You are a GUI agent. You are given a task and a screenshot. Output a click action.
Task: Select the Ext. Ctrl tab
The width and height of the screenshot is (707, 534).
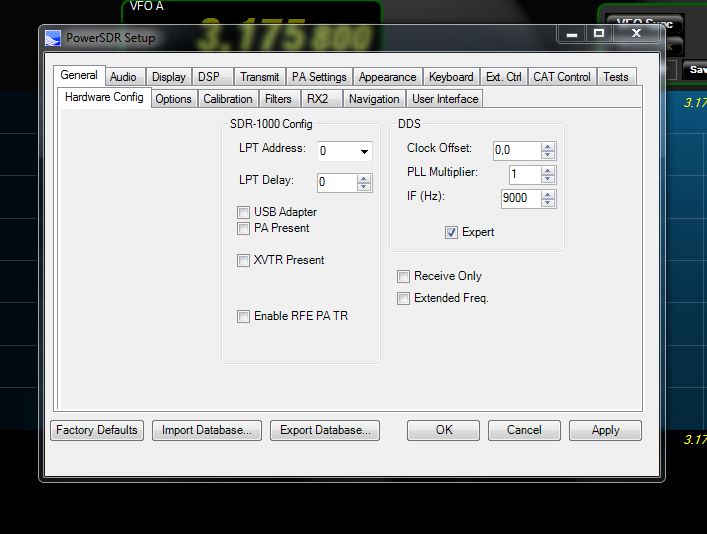point(504,77)
